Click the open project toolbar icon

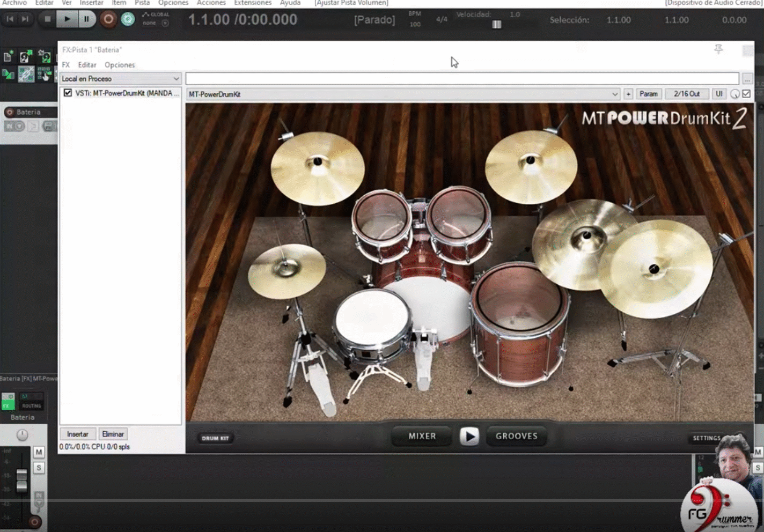click(x=25, y=56)
